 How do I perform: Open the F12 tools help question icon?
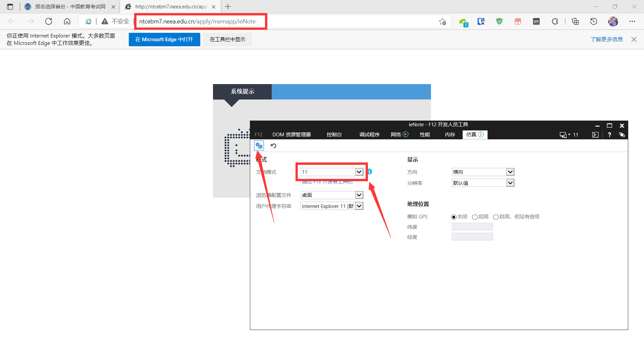click(609, 135)
